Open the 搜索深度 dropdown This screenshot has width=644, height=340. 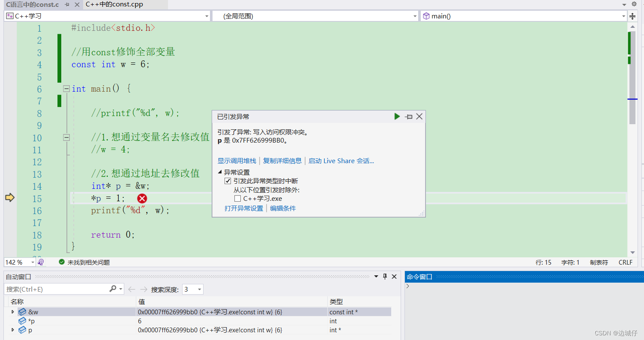point(198,289)
